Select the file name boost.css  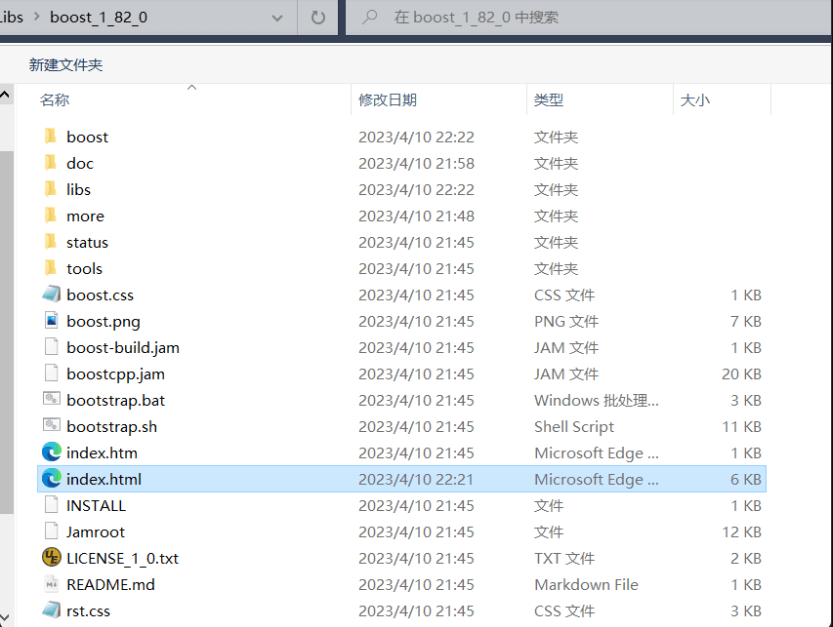pos(100,295)
